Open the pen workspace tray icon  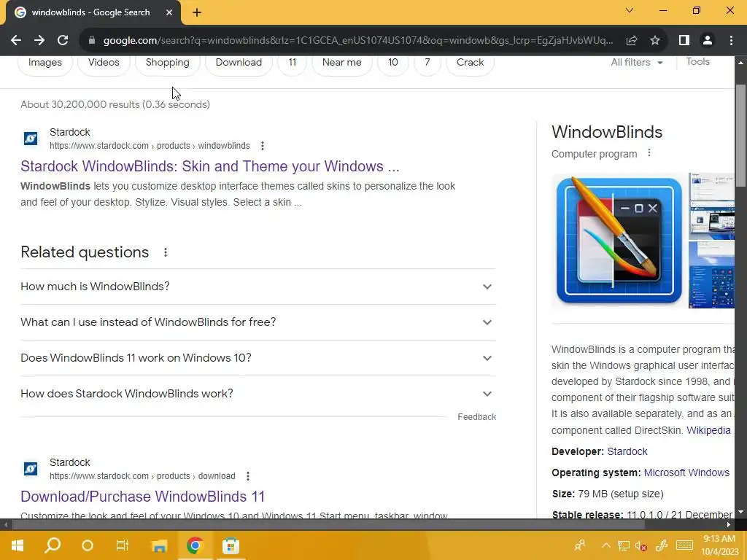pos(661,545)
